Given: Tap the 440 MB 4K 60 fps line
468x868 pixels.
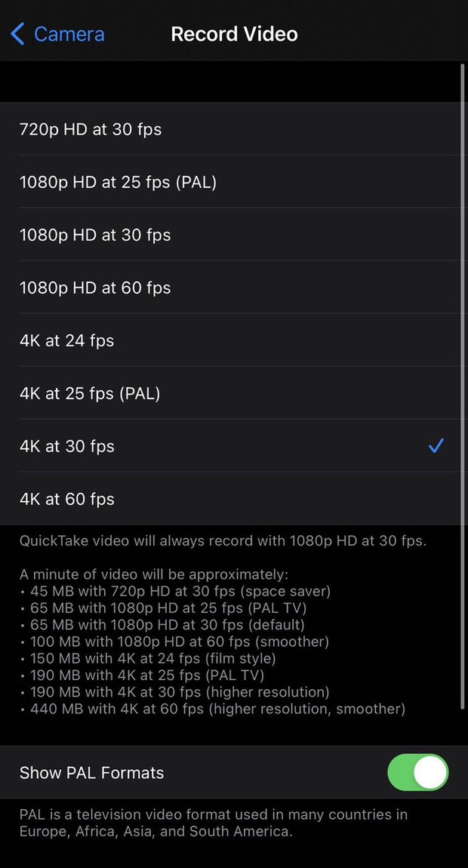Looking at the screenshot, I should click(x=217, y=709).
